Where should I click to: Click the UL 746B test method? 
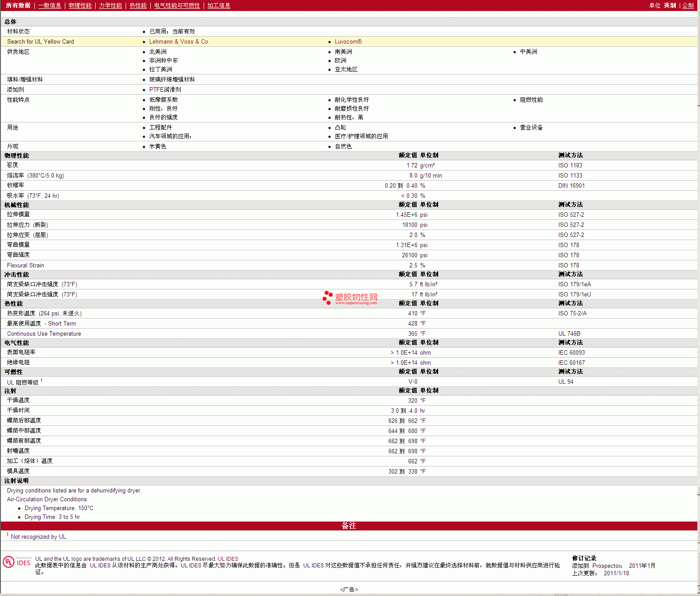click(570, 333)
